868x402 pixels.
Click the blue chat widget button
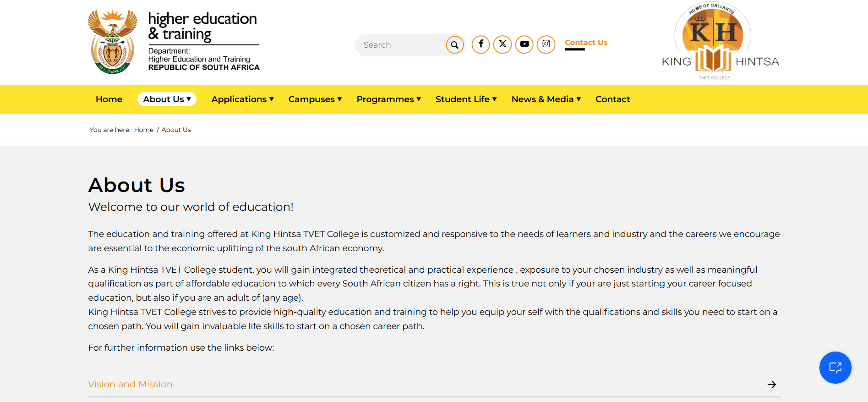[x=835, y=368]
